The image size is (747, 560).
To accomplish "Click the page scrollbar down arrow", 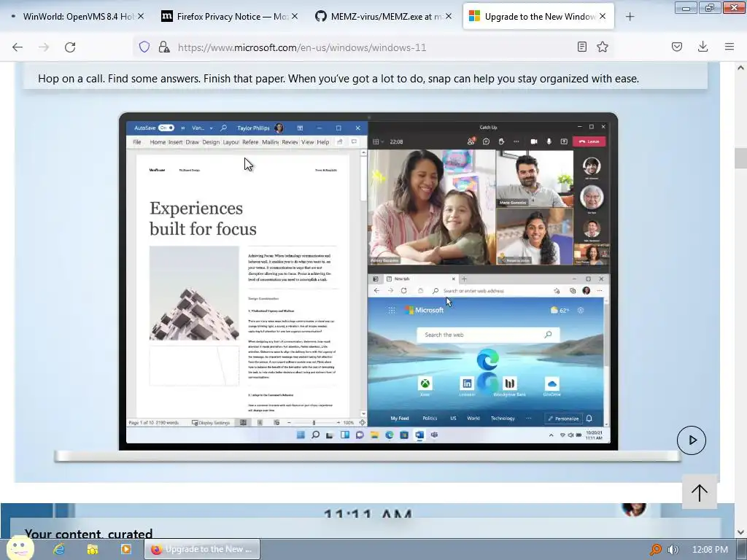I will 740,532.
